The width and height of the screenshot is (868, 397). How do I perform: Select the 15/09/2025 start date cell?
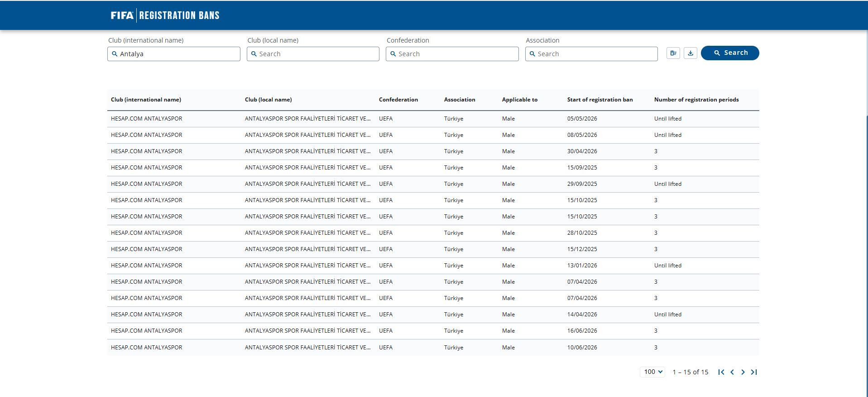(582, 168)
